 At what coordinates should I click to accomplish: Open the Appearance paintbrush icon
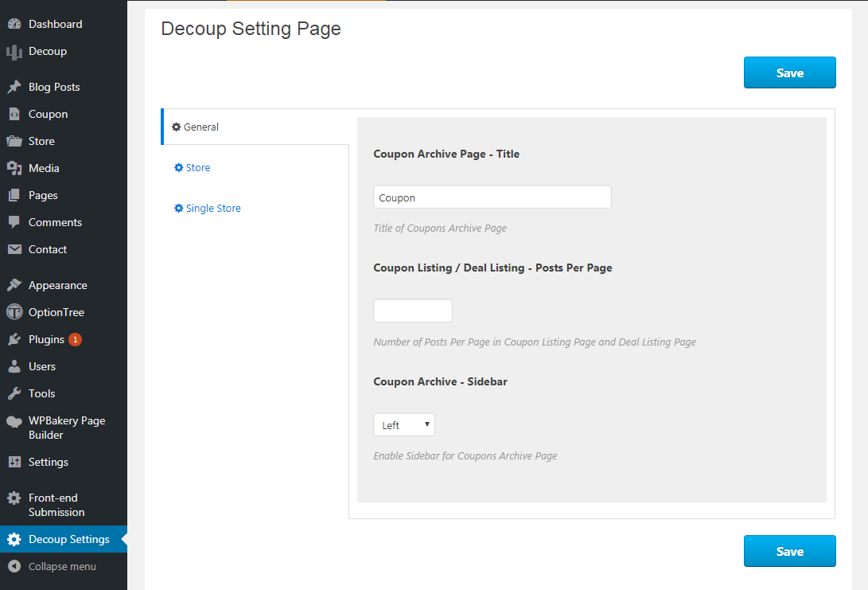[16, 284]
